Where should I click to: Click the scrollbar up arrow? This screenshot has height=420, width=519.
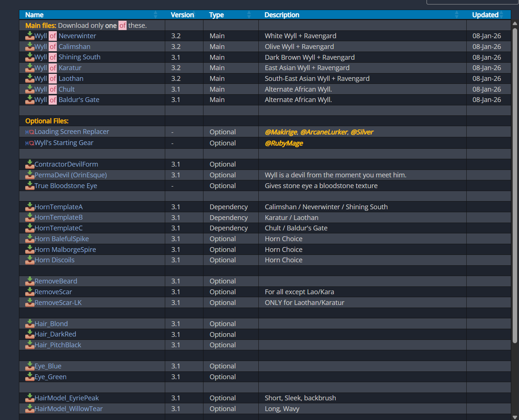tap(515, 23)
